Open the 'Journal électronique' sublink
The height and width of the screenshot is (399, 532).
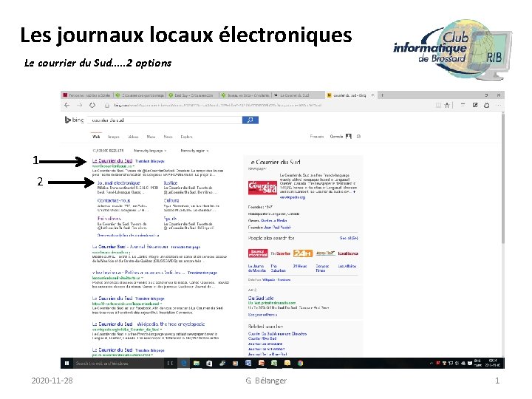pos(119,183)
